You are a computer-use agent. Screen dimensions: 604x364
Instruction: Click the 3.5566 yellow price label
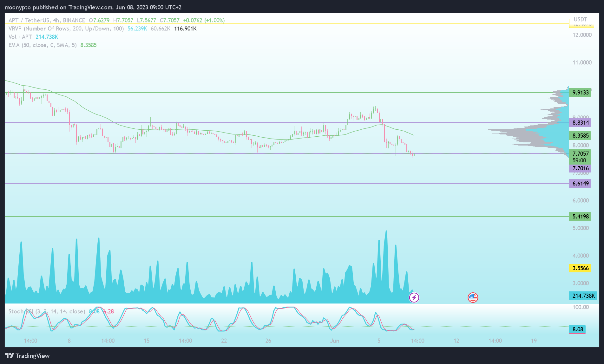click(580, 268)
